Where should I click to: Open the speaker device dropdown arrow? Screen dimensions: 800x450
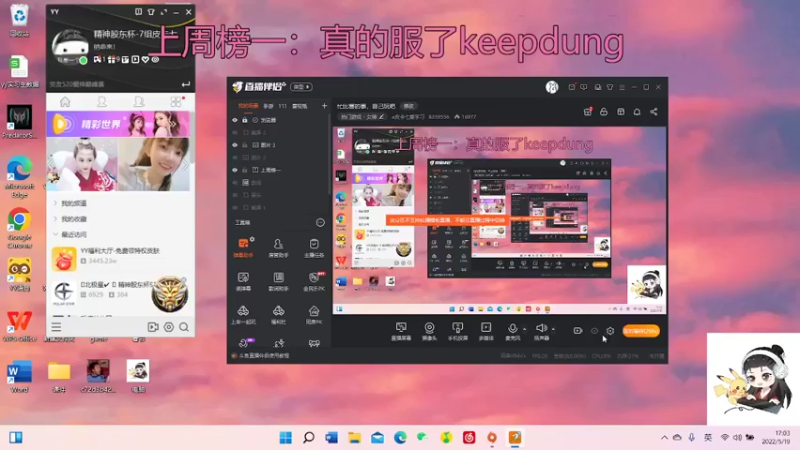click(554, 329)
